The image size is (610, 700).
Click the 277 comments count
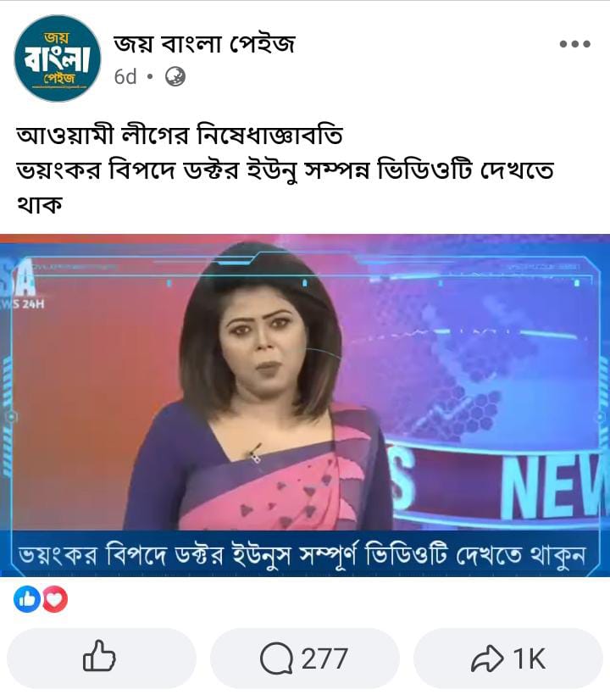pos(324,658)
